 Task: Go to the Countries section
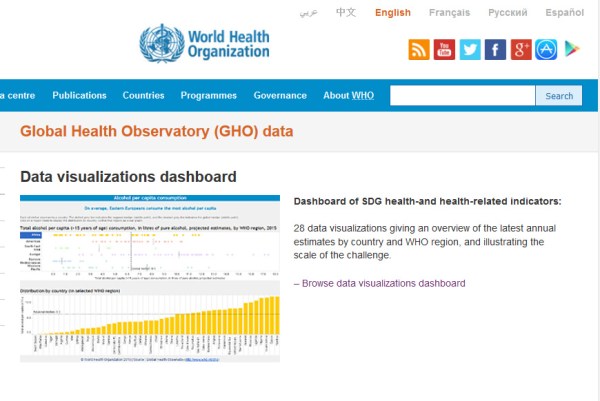click(143, 96)
